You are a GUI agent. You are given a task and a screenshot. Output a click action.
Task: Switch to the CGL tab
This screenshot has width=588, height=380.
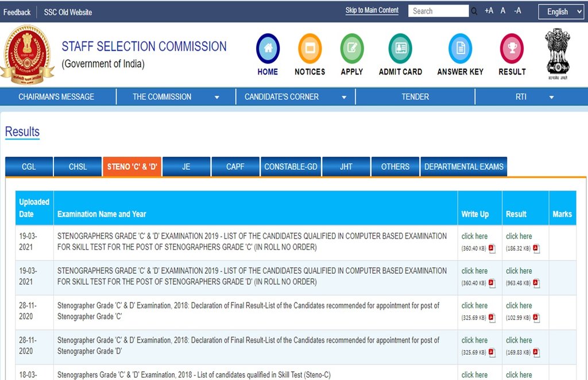[x=29, y=166]
